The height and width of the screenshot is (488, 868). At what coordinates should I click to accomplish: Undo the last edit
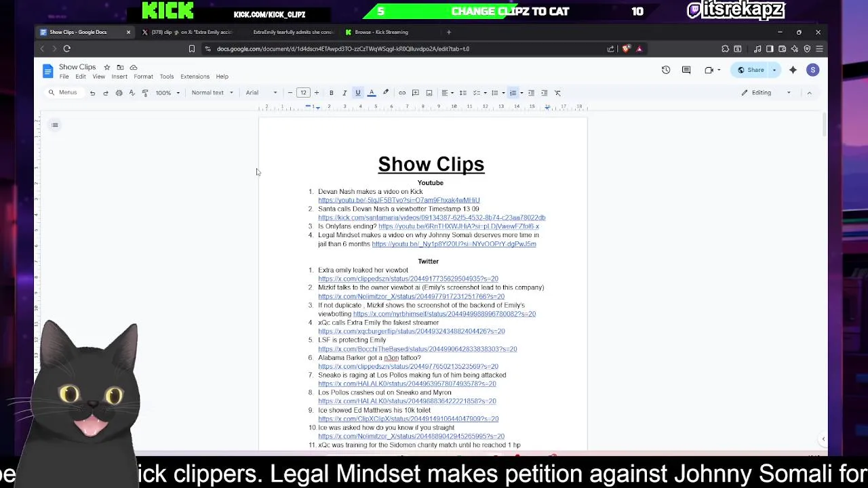92,93
